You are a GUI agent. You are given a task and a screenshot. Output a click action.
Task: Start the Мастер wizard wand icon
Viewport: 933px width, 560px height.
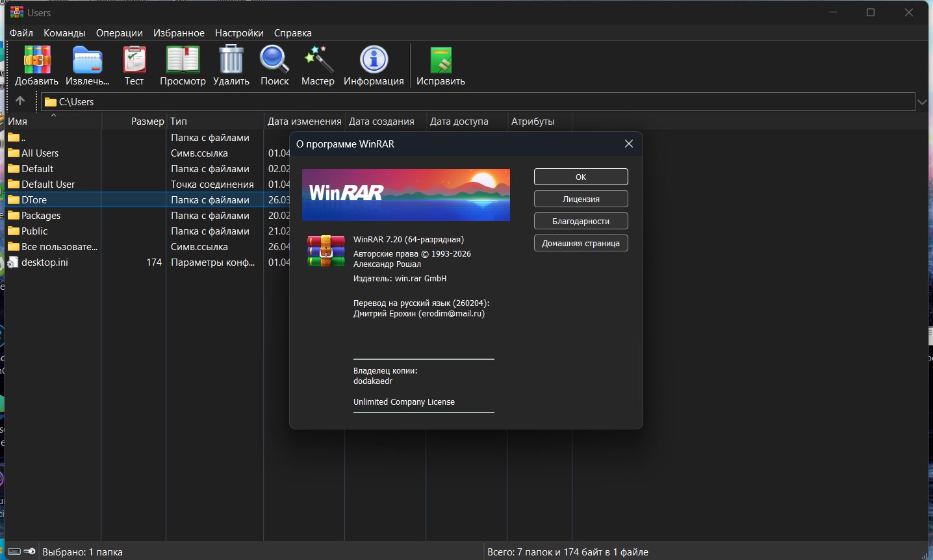318,60
